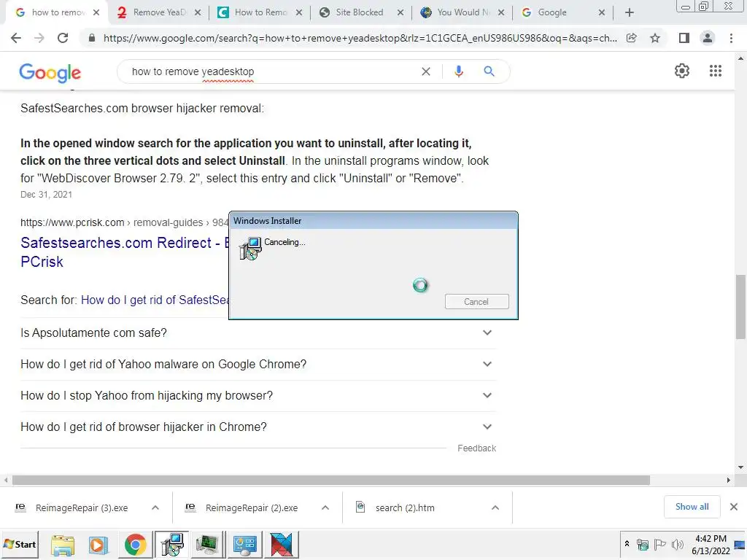The height and width of the screenshot is (560, 747).
Task: Switch to the 'How to Remo' tab
Action: pos(260,12)
